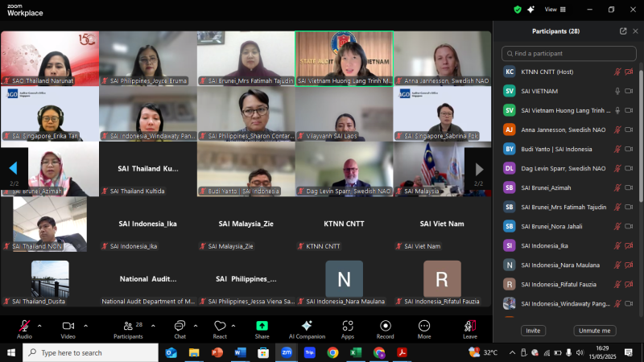Screen dimensions: 644x362
Task: Click the Invite button
Action: point(532,331)
